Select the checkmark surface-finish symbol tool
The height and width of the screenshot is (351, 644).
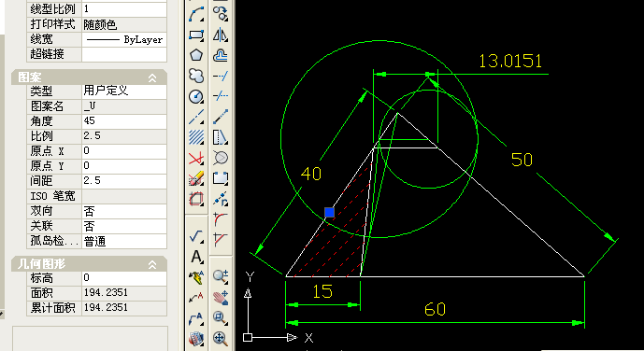[196, 236]
